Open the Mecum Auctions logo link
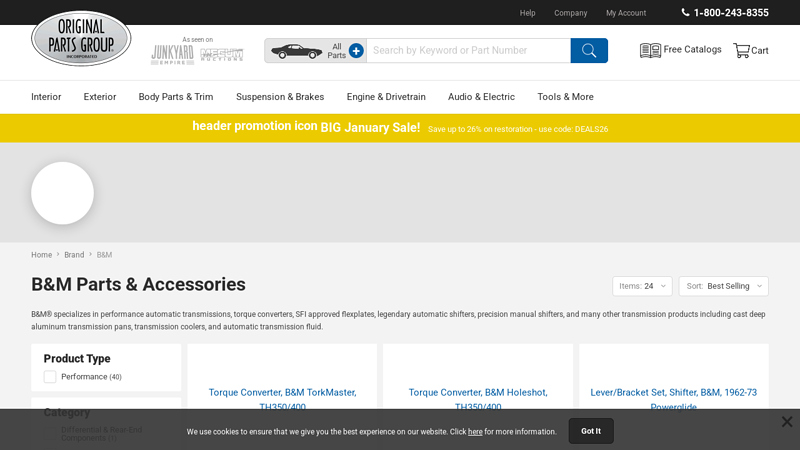This screenshot has height=450, width=800. pos(222,55)
